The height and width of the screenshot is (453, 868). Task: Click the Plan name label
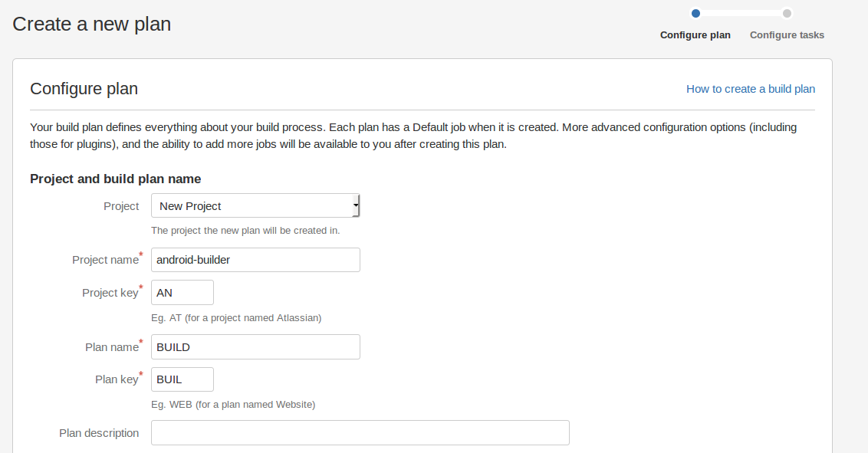coord(111,347)
